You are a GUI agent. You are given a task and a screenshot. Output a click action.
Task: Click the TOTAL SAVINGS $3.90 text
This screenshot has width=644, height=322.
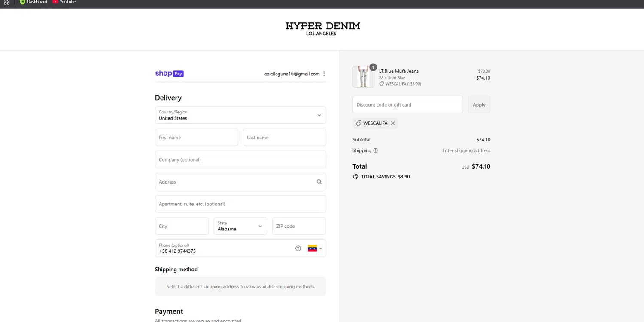click(x=386, y=177)
